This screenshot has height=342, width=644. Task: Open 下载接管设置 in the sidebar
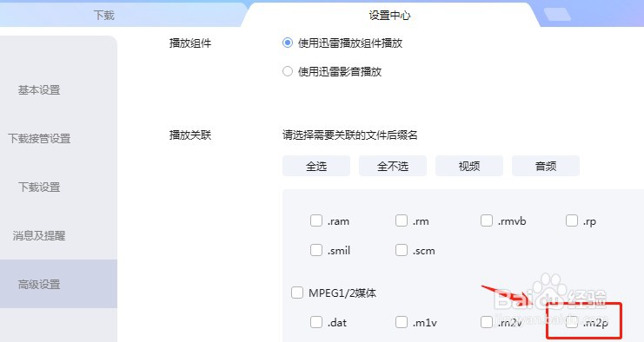click(39, 139)
